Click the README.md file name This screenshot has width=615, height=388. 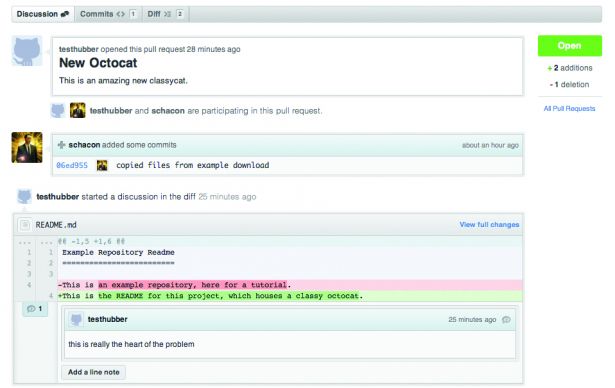coord(56,225)
